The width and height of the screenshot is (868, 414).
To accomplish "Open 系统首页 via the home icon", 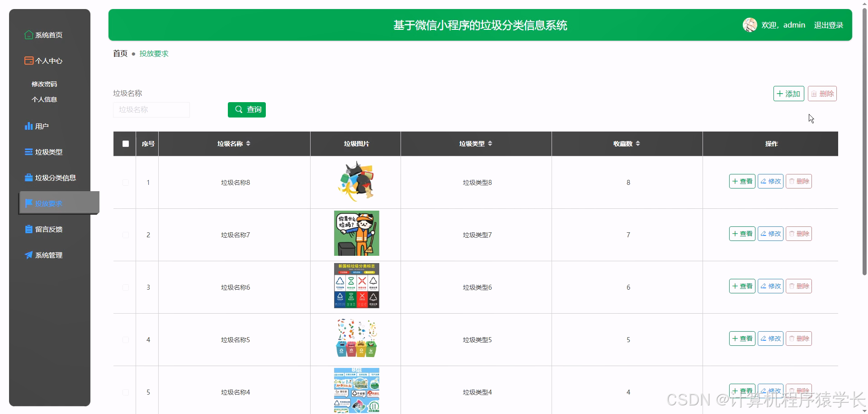I will click(x=28, y=34).
